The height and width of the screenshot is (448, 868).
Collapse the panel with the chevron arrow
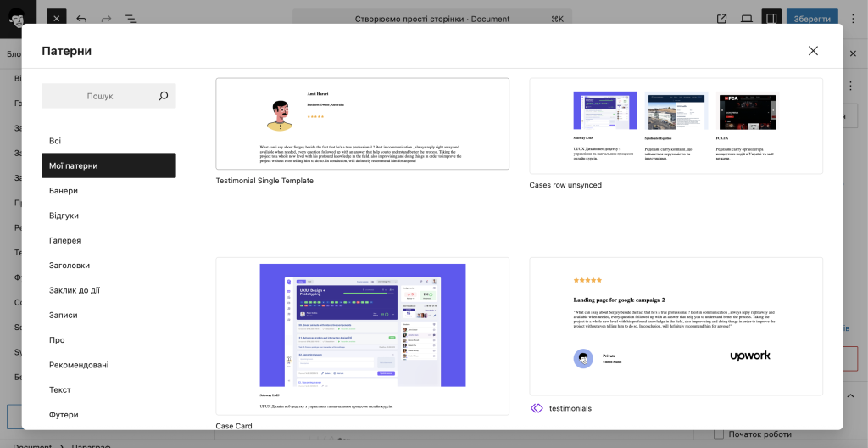click(851, 396)
